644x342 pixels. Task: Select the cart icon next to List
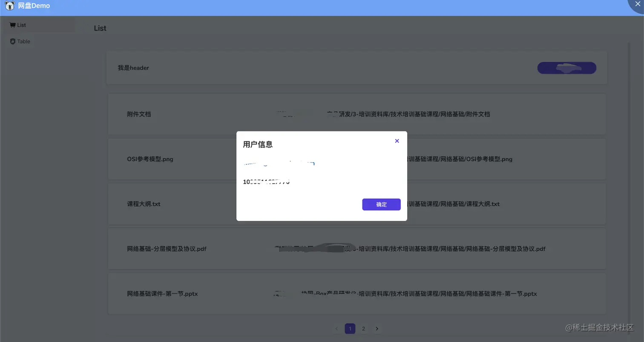tap(12, 24)
